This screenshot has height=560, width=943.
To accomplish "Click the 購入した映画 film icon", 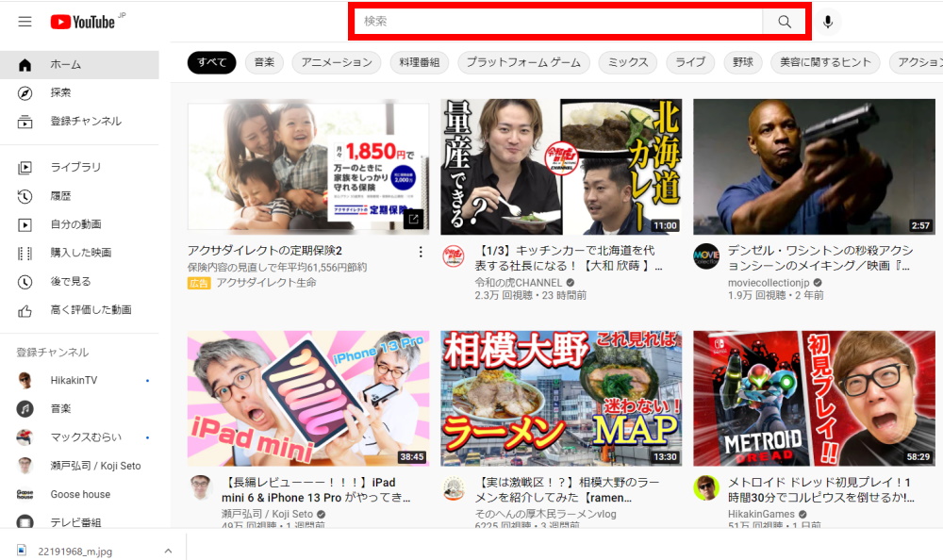I will click(25, 253).
